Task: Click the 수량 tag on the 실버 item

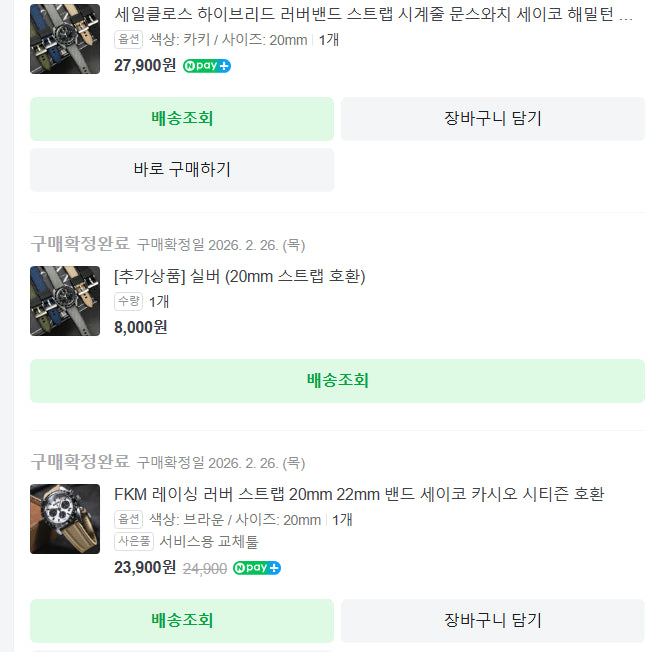Action: click(x=129, y=301)
